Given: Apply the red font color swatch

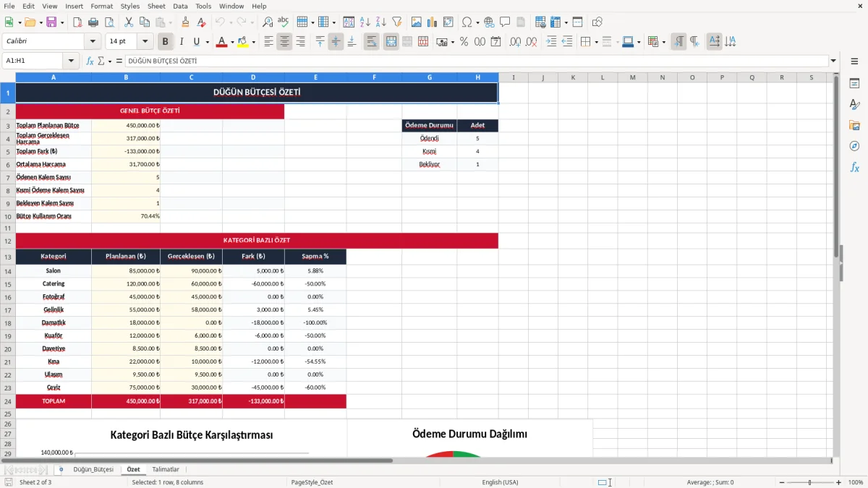Looking at the screenshot, I should 221,42.
